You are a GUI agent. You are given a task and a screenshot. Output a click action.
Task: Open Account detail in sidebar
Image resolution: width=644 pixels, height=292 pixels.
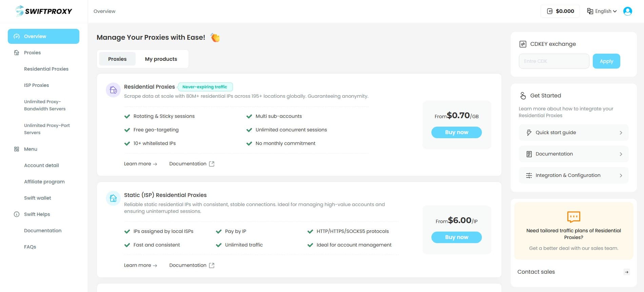click(41, 165)
